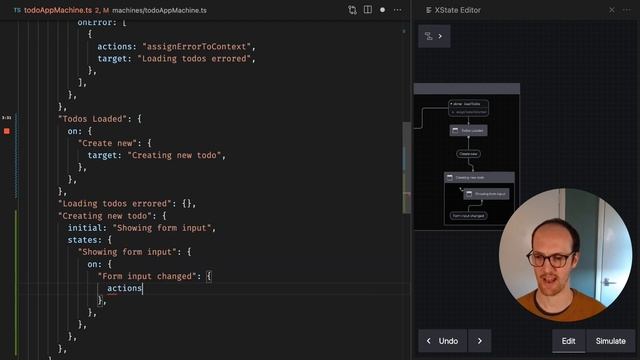Open the XState Editor layout options button
The height and width of the screenshot is (360, 640).
(434, 36)
